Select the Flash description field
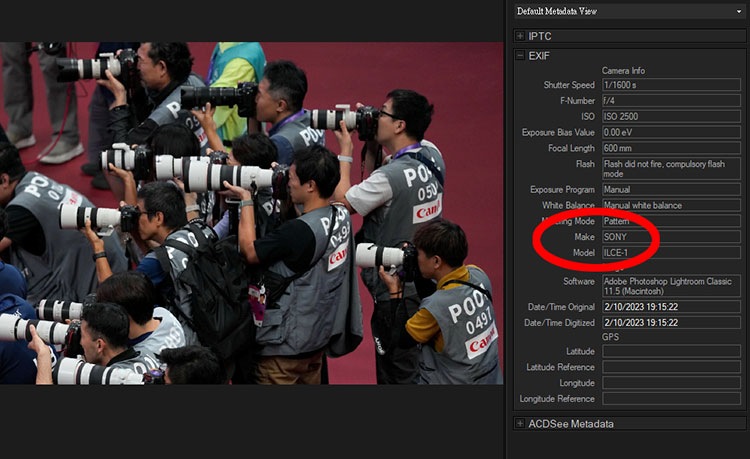This screenshot has height=459, width=750. (x=670, y=168)
